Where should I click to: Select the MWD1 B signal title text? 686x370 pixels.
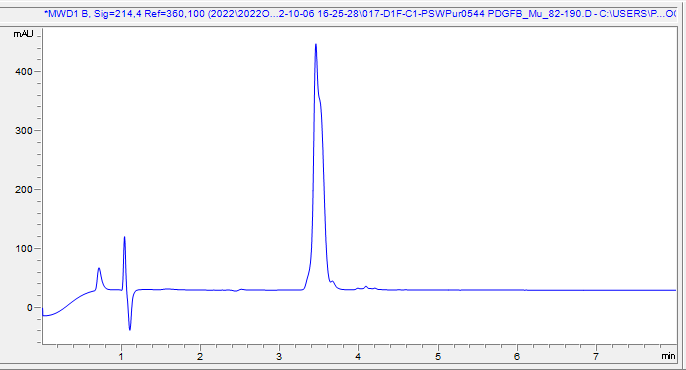(360, 14)
